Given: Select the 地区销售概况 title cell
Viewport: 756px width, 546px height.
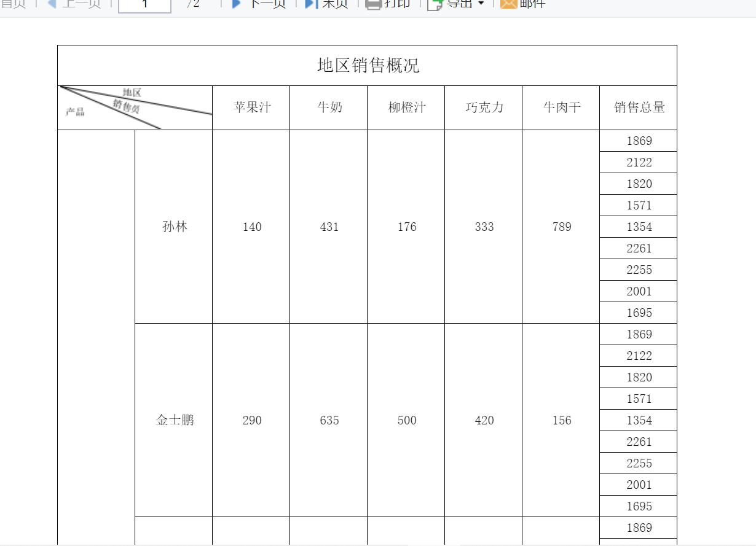Looking at the screenshot, I should pyautogui.click(x=368, y=65).
